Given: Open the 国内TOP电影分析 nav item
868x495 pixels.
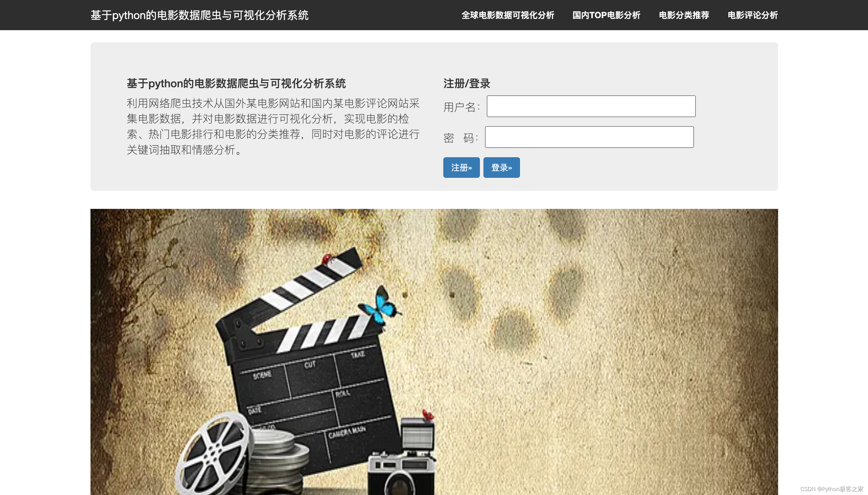Looking at the screenshot, I should [606, 15].
